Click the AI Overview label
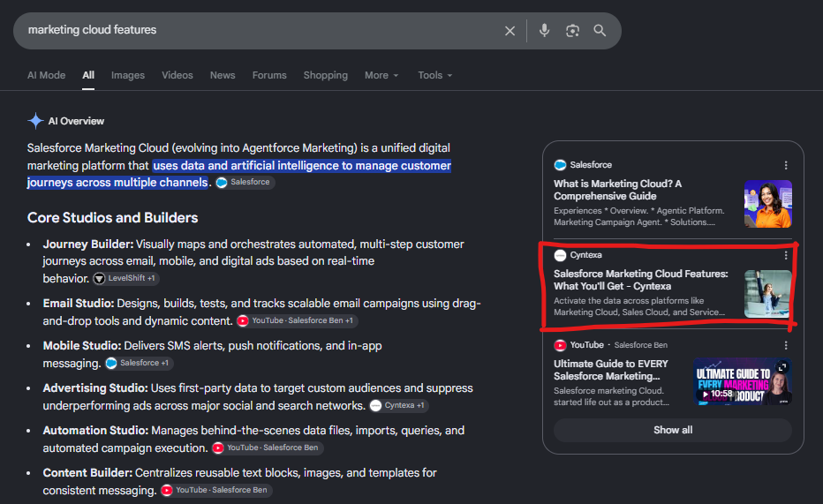The width and height of the screenshot is (823, 504). point(76,121)
